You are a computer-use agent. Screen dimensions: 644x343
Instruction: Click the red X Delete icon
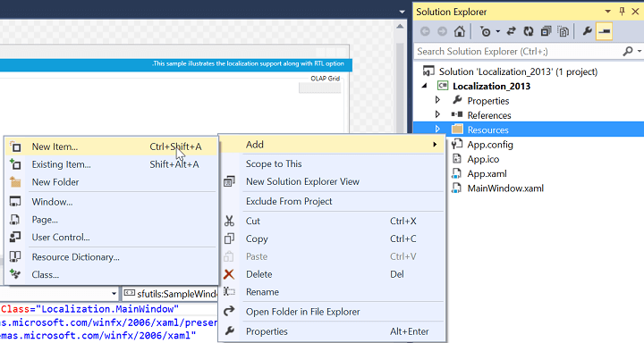[x=229, y=274]
